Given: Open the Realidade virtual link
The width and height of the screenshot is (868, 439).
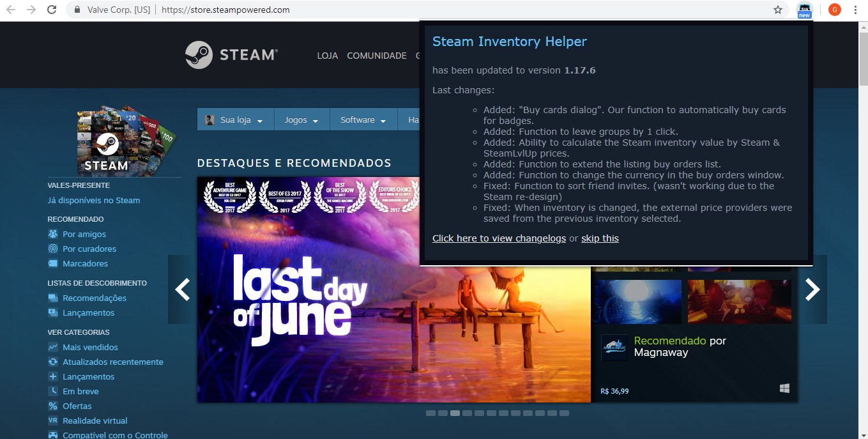Looking at the screenshot, I should (95, 420).
